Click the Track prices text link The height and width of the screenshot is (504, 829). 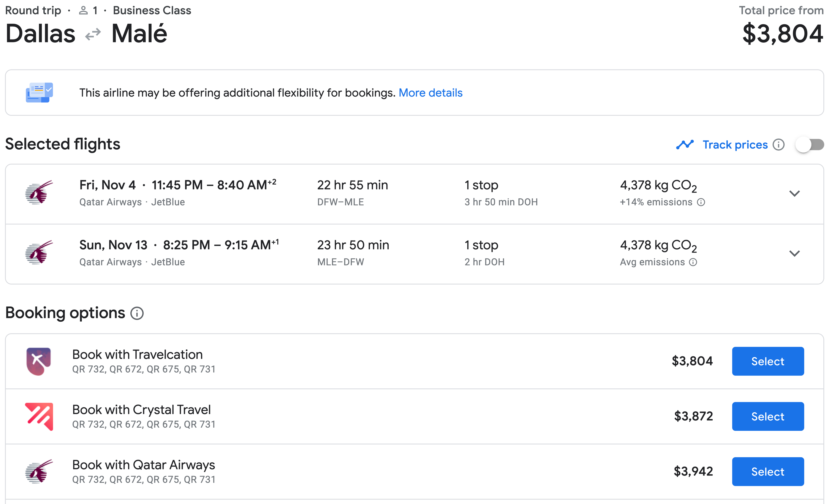[735, 145]
